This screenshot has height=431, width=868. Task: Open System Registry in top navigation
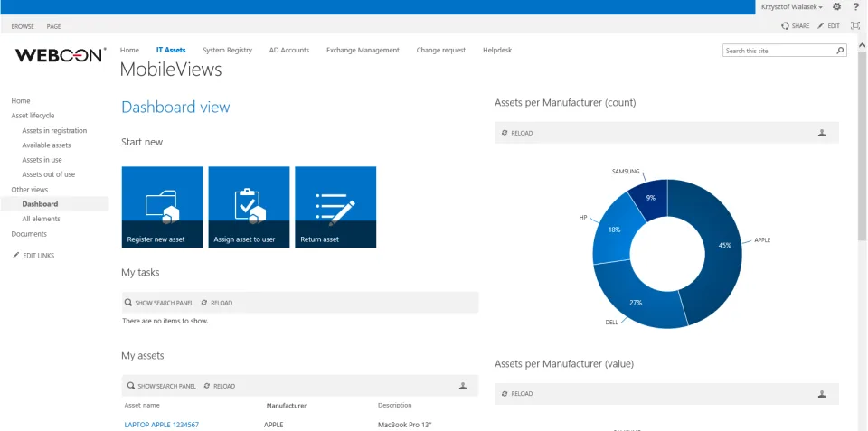click(227, 50)
